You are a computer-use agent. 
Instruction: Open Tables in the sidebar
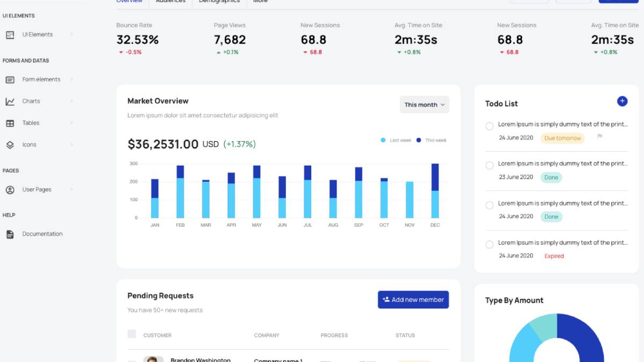[31, 123]
